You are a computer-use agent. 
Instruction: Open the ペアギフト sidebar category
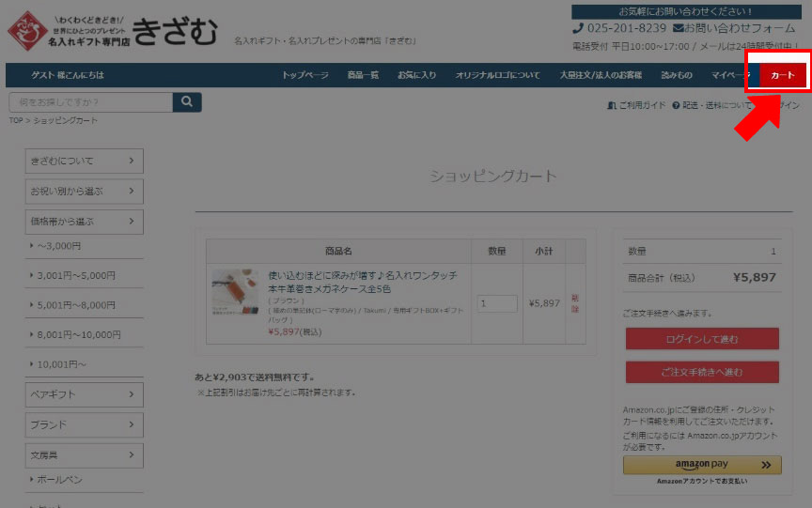[84, 394]
